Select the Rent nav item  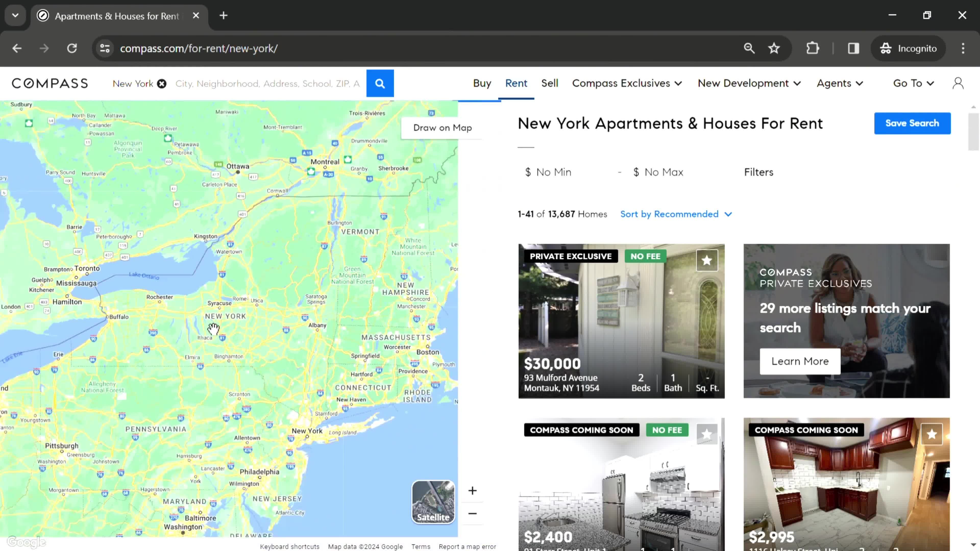click(x=516, y=83)
